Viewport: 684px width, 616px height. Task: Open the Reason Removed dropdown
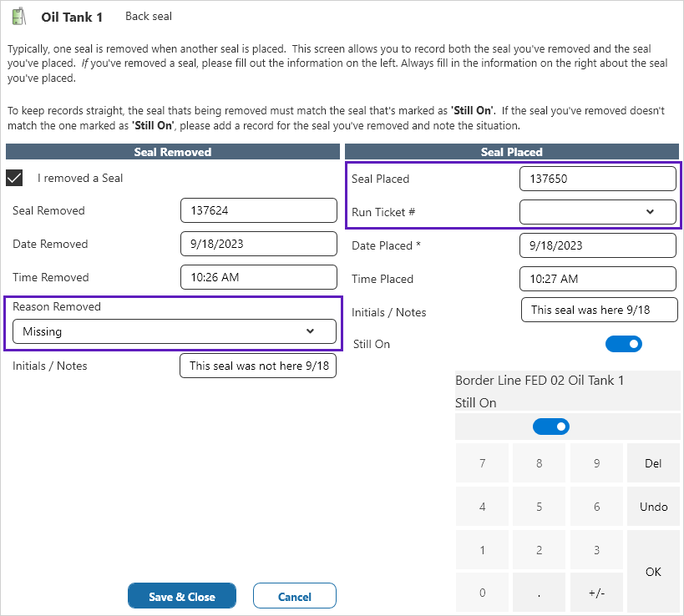pos(175,331)
